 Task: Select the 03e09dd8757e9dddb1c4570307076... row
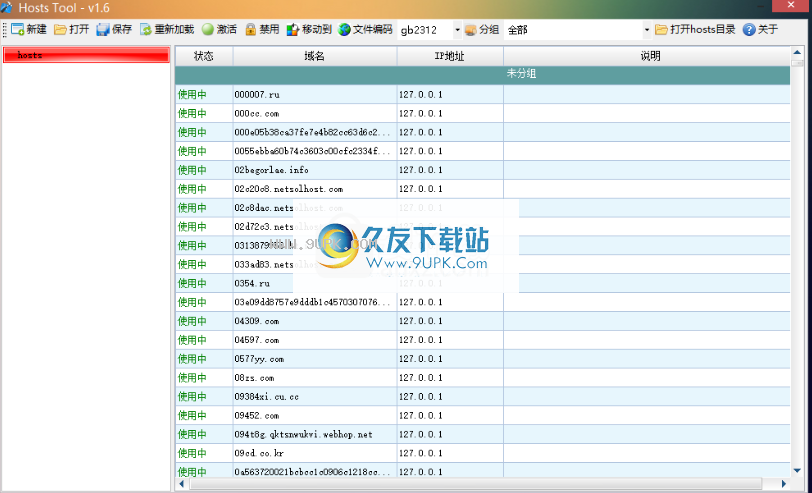(x=483, y=302)
